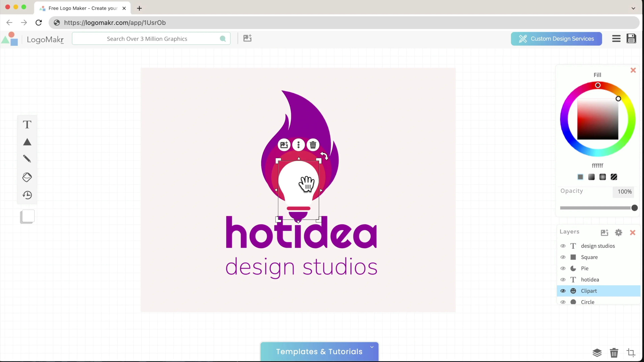Select the Shapes triangle tool

click(27, 142)
